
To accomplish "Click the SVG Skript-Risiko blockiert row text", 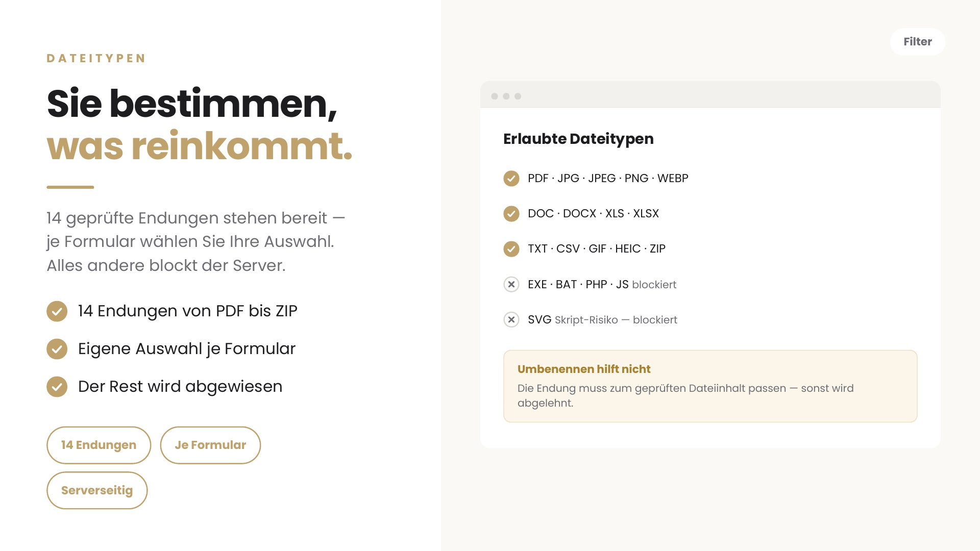I will (x=602, y=320).
